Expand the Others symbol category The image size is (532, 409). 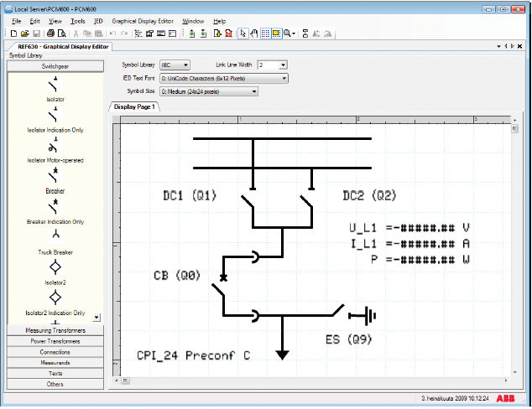(x=55, y=384)
